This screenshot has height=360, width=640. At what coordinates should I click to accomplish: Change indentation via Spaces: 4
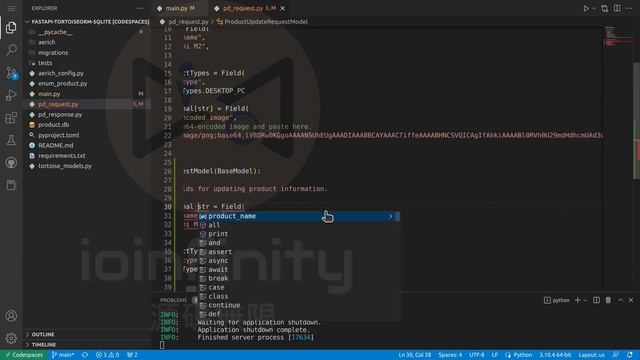(x=450, y=355)
